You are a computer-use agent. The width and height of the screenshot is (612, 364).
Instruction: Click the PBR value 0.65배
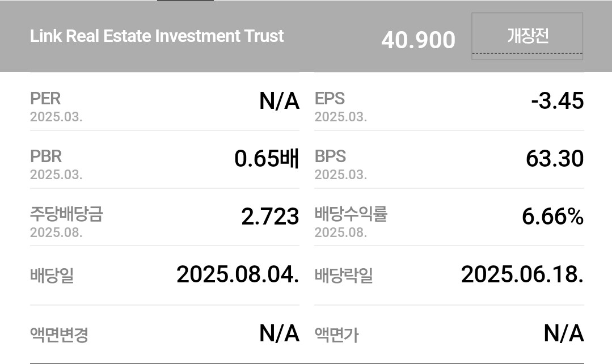pyautogui.click(x=267, y=158)
